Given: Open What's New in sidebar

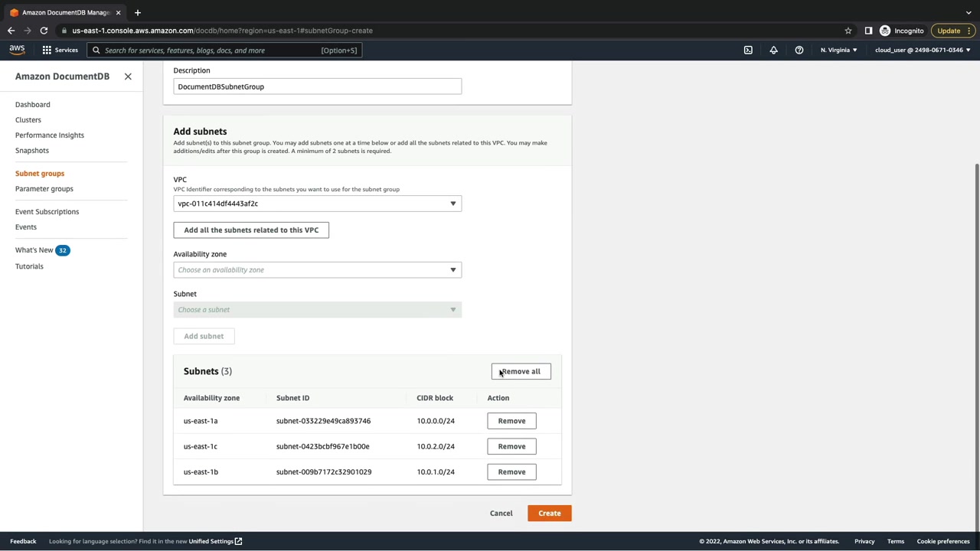Looking at the screenshot, I should (34, 250).
